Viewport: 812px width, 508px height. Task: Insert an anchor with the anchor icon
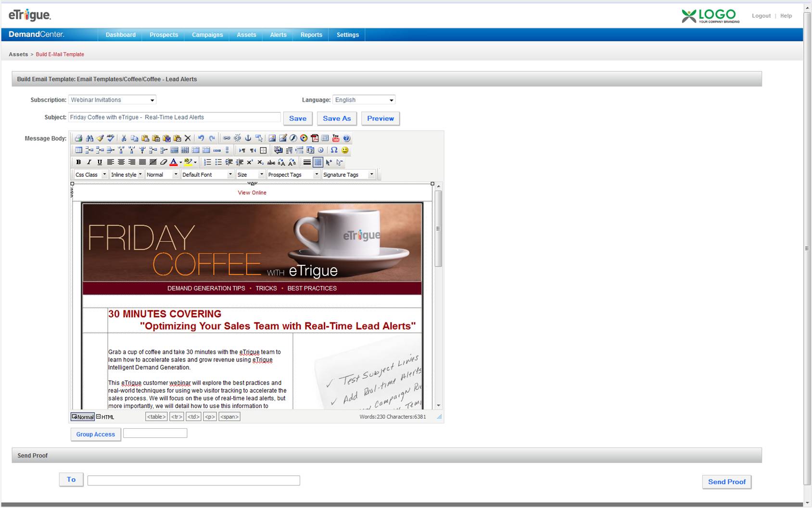[248, 138]
